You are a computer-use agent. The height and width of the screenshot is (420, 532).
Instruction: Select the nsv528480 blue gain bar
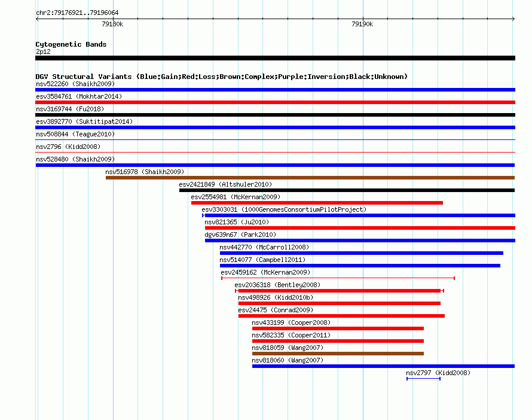pyautogui.click(x=275, y=165)
